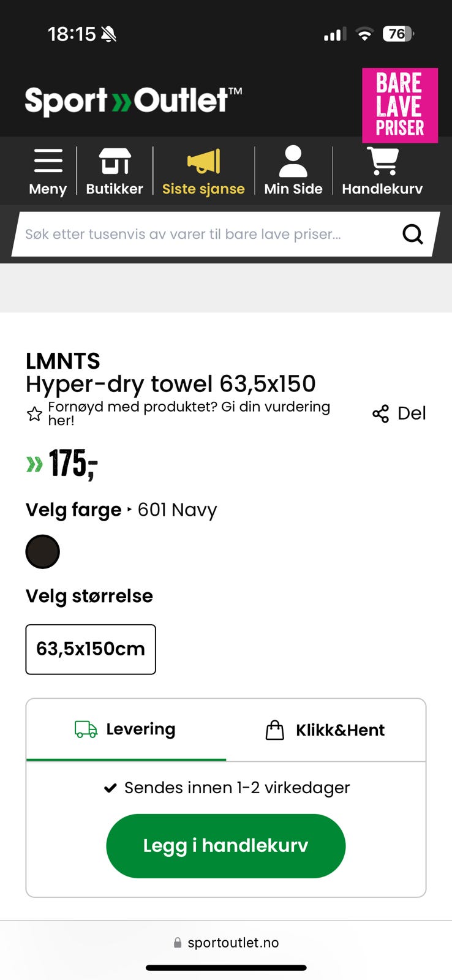
Task: Open the Meny hamburger icon
Action: pos(48,161)
